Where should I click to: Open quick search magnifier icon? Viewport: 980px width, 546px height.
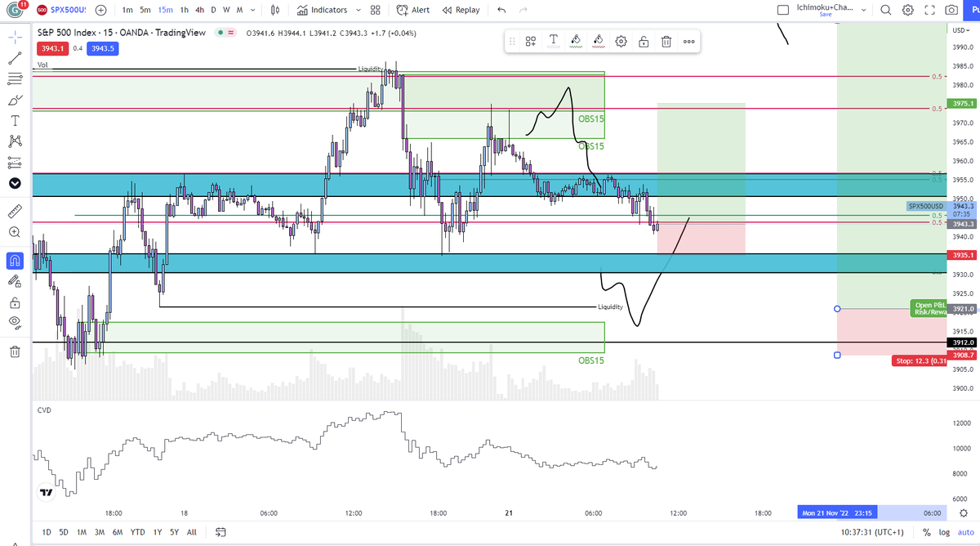[887, 10]
